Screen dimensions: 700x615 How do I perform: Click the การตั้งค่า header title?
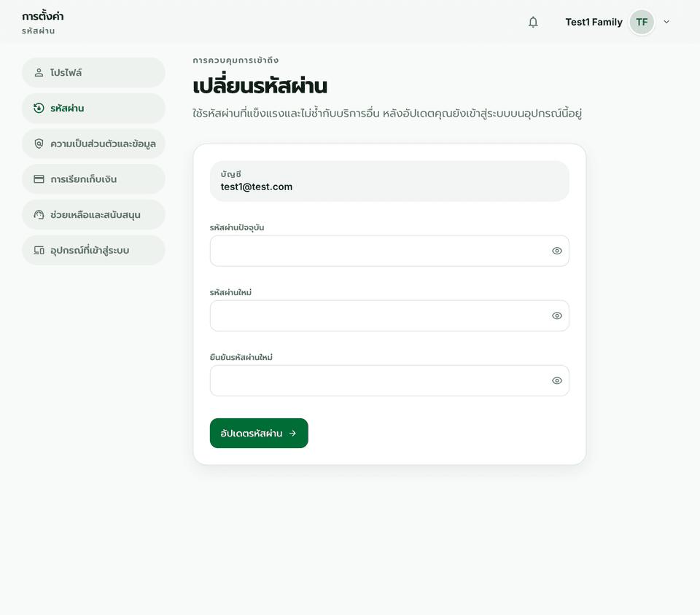coord(43,17)
